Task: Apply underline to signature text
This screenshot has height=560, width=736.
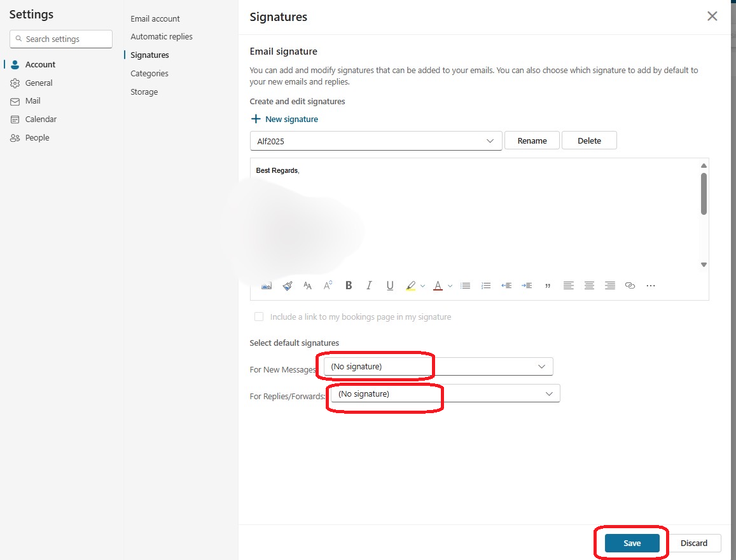Action: (389, 285)
